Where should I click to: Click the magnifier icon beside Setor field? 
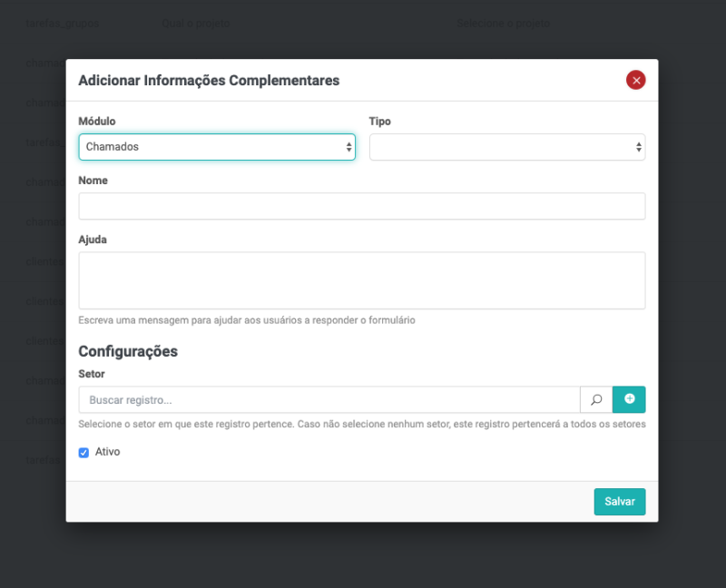tap(596, 399)
